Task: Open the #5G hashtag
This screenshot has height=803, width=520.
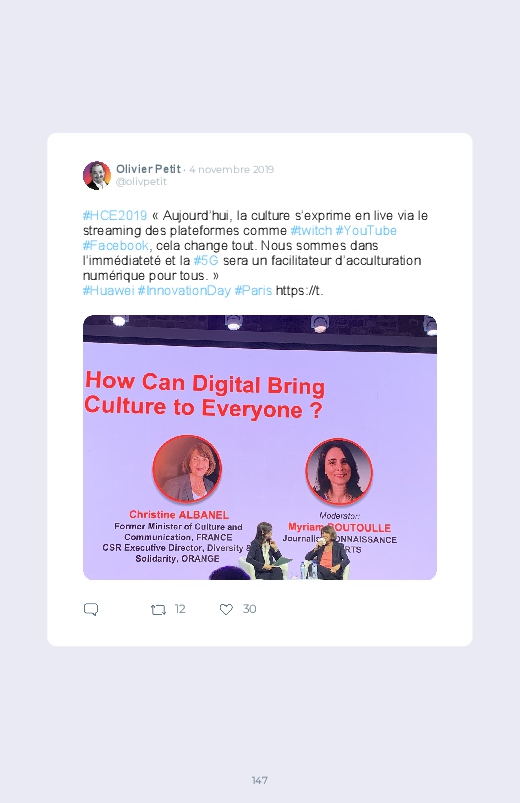Action: (x=206, y=260)
